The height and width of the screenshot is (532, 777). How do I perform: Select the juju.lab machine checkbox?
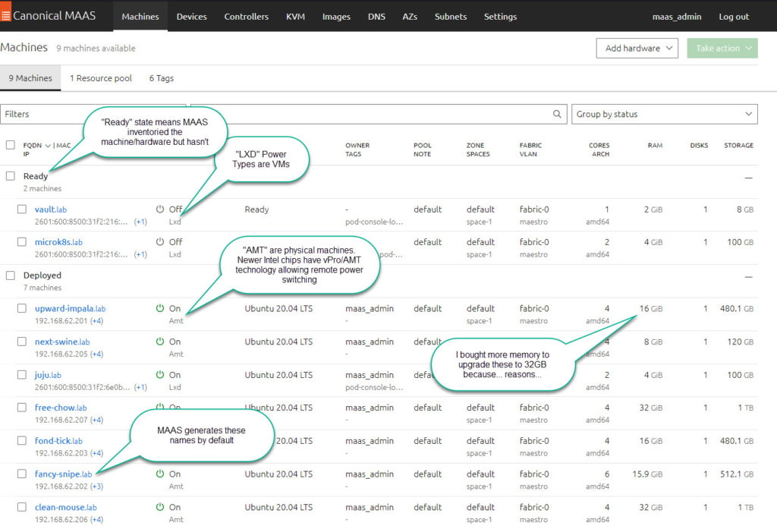pyautogui.click(x=22, y=375)
